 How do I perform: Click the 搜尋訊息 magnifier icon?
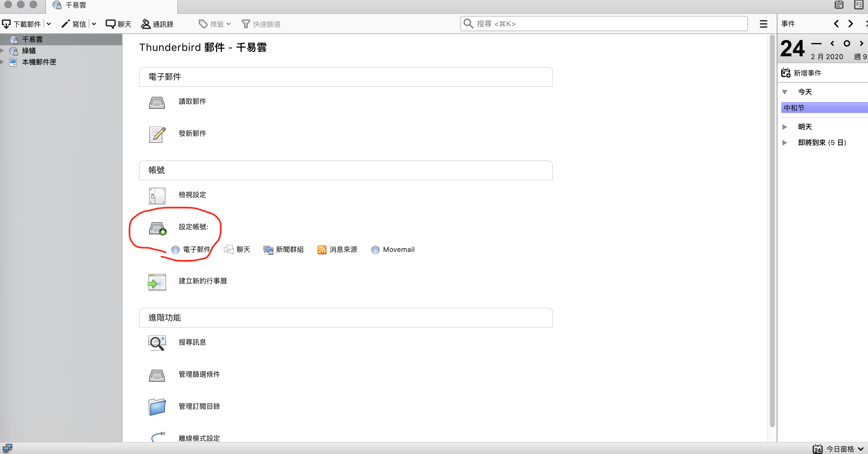(157, 343)
